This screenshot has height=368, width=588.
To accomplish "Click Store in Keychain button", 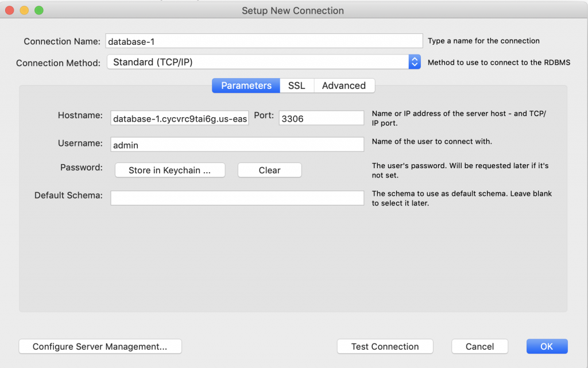I will click(x=170, y=170).
